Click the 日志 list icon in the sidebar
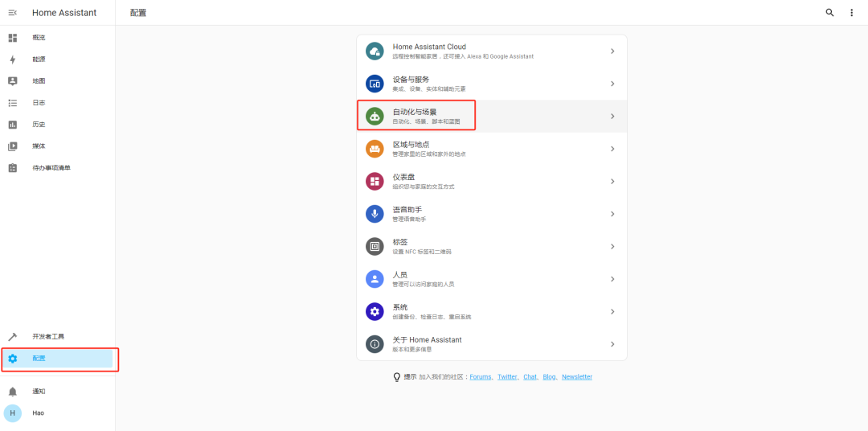 13,102
